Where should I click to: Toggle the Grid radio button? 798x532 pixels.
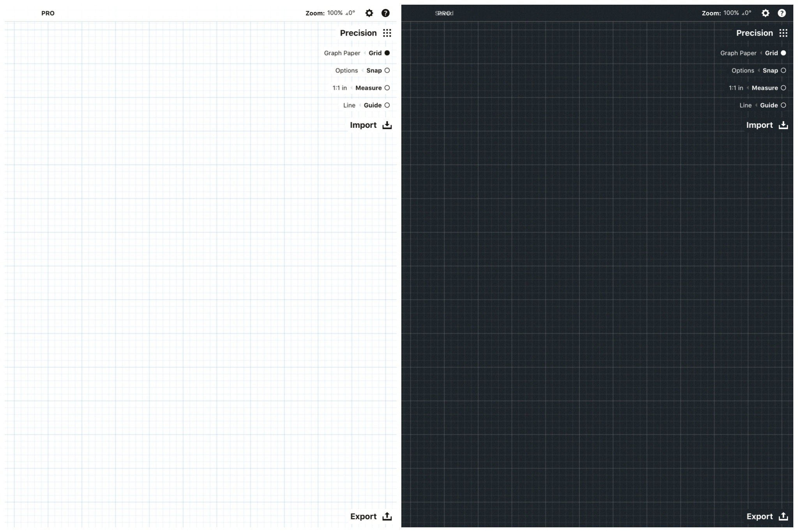pos(387,53)
